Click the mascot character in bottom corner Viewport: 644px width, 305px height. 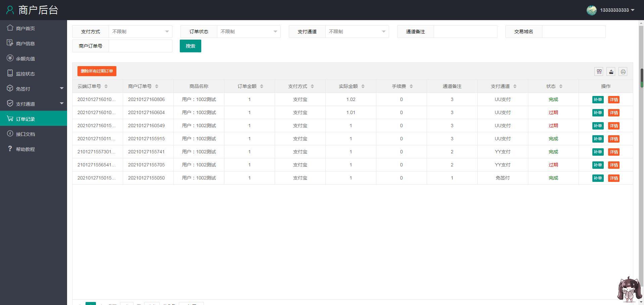[629, 289]
